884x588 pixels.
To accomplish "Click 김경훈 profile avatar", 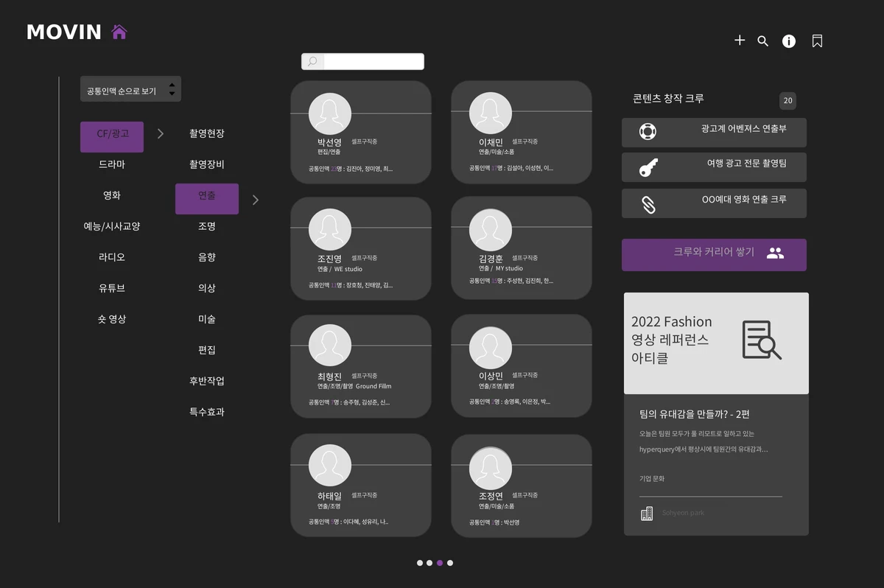I will (491, 230).
